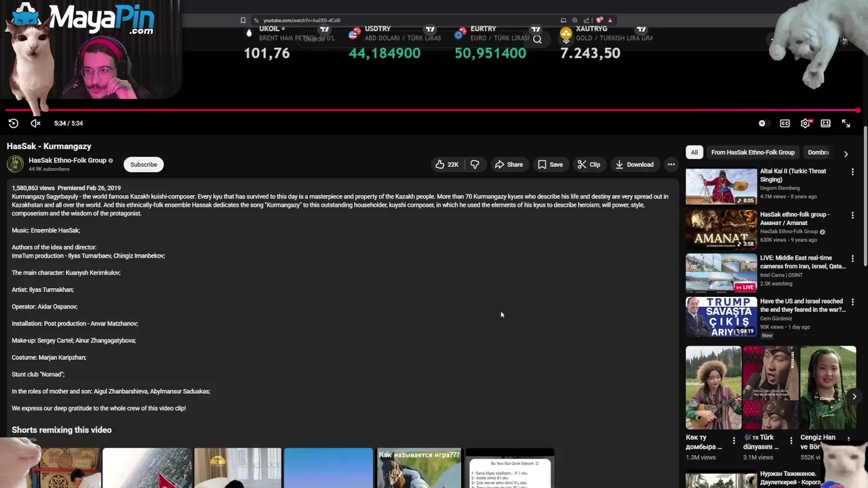Image resolution: width=868 pixels, height=488 pixels.
Task: Click the red video progress bar
Action: 433,110
